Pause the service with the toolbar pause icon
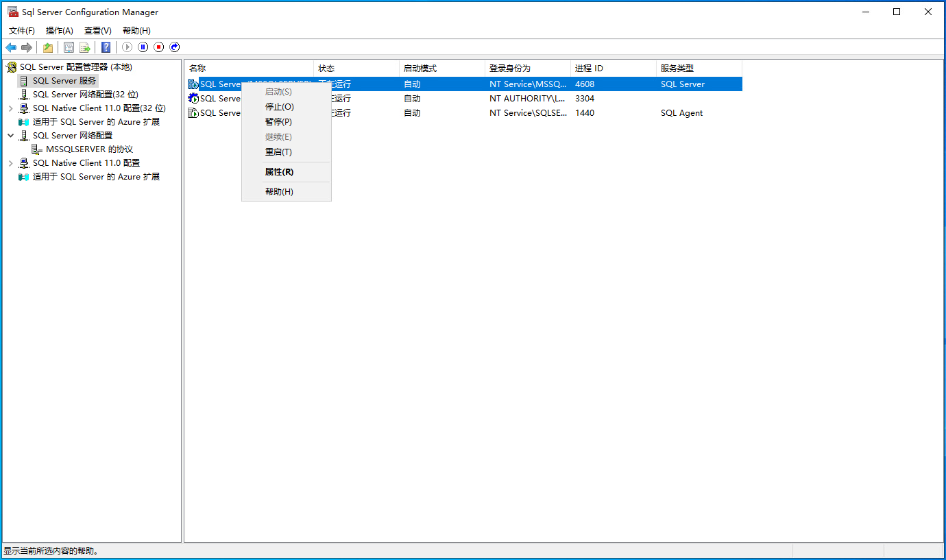946x560 pixels. click(143, 47)
